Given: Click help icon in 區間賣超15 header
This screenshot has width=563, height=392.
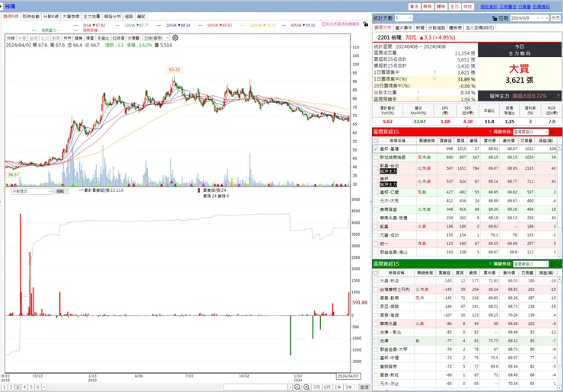Looking at the screenshot, I should pyautogui.click(x=490, y=263).
